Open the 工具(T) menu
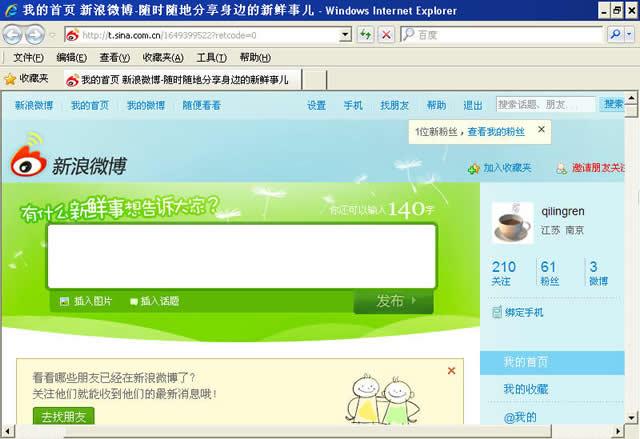This screenshot has width=640, height=439. (x=211, y=58)
